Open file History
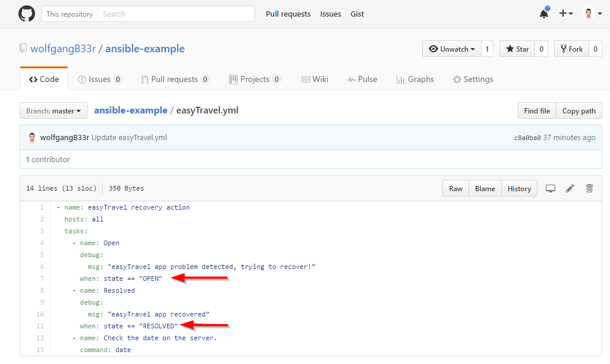610x364 pixels. click(519, 188)
